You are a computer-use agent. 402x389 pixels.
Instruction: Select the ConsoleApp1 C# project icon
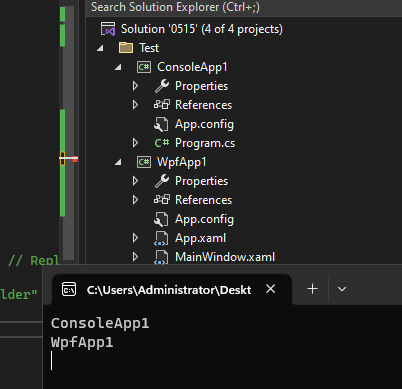click(x=144, y=67)
